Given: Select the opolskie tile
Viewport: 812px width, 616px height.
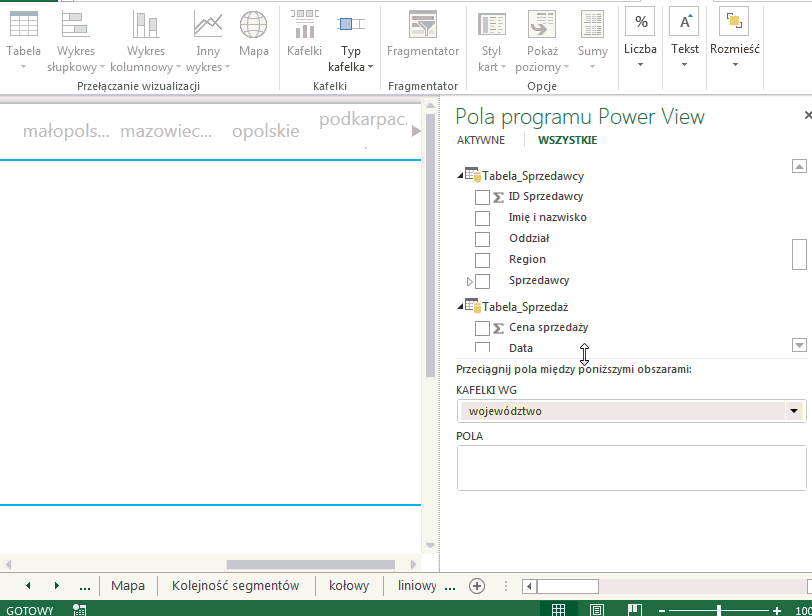Looking at the screenshot, I should point(265,131).
